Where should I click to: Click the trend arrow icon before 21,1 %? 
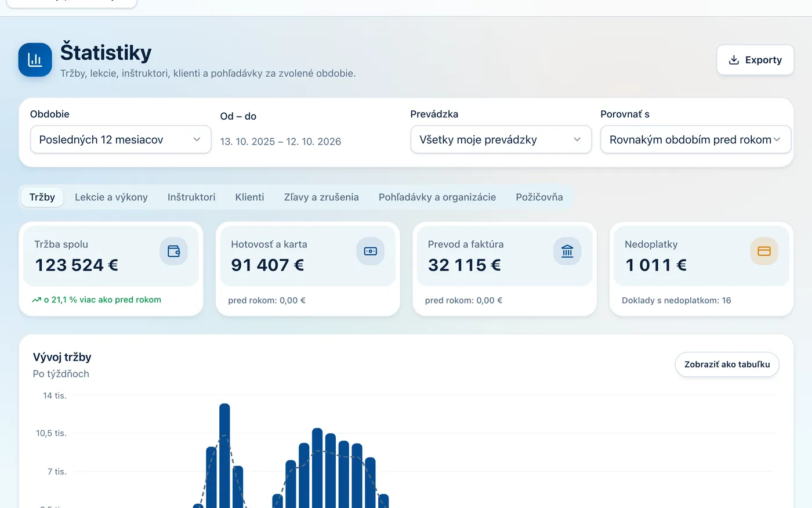(x=37, y=300)
